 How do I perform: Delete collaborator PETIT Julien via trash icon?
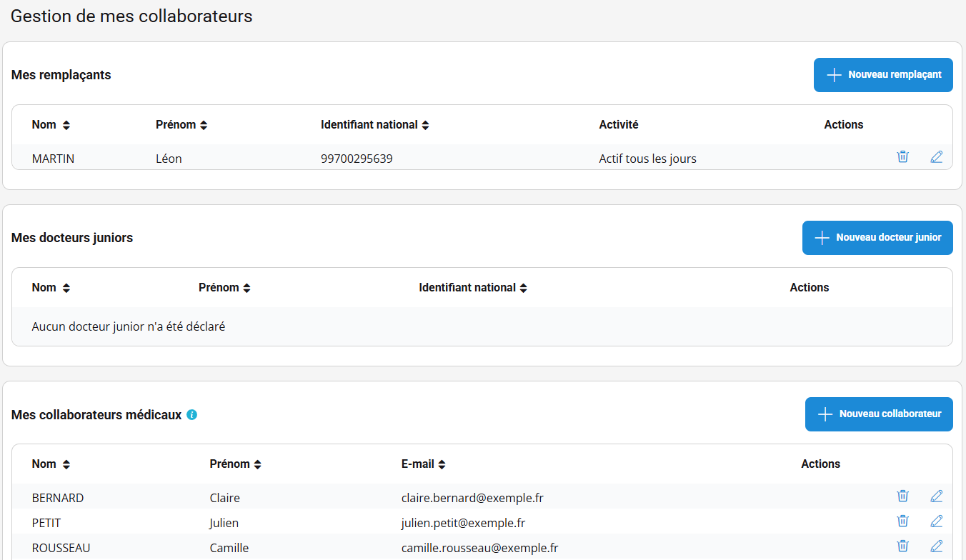902,521
